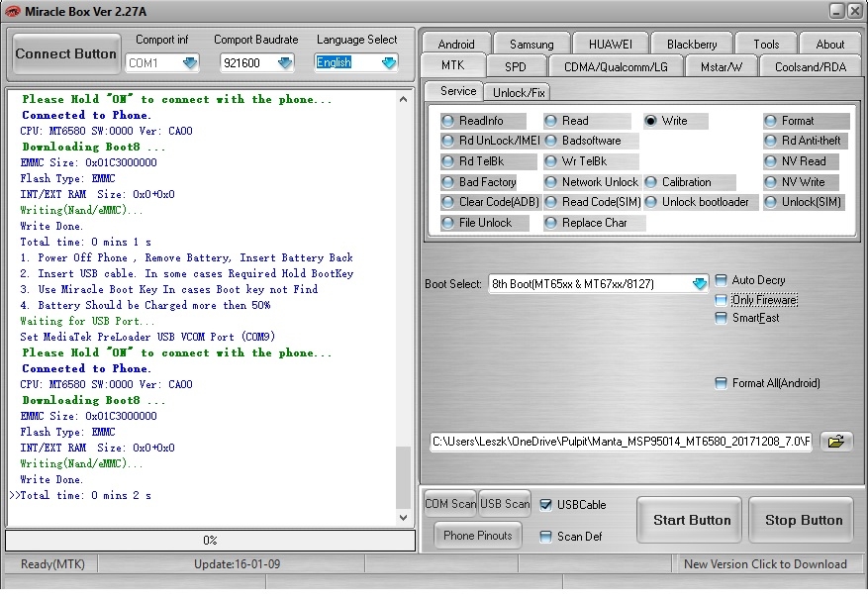Click the folder browse icon for firmware path
This screenshot has width=868, height=601.
(x=836, y=441)
